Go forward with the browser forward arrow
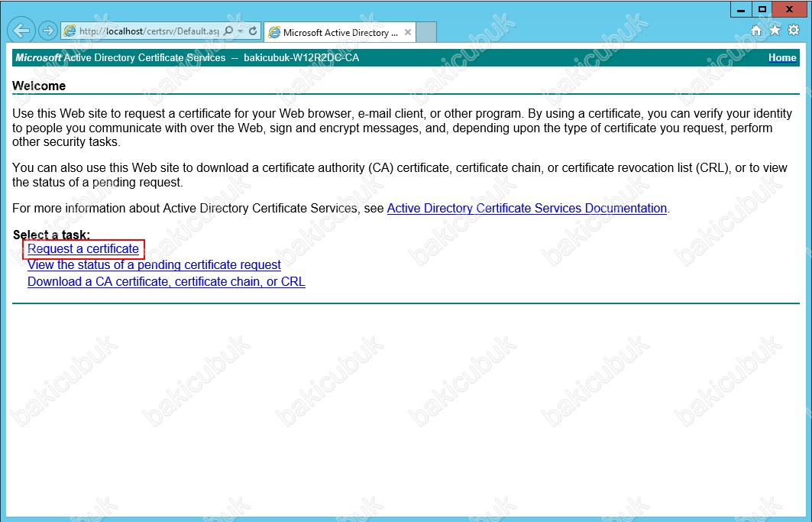Viewport: 812px width, 522px height. [47, 31]
